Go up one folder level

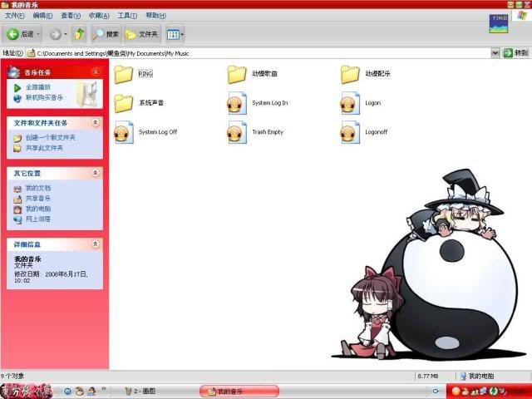click(79, 34)
